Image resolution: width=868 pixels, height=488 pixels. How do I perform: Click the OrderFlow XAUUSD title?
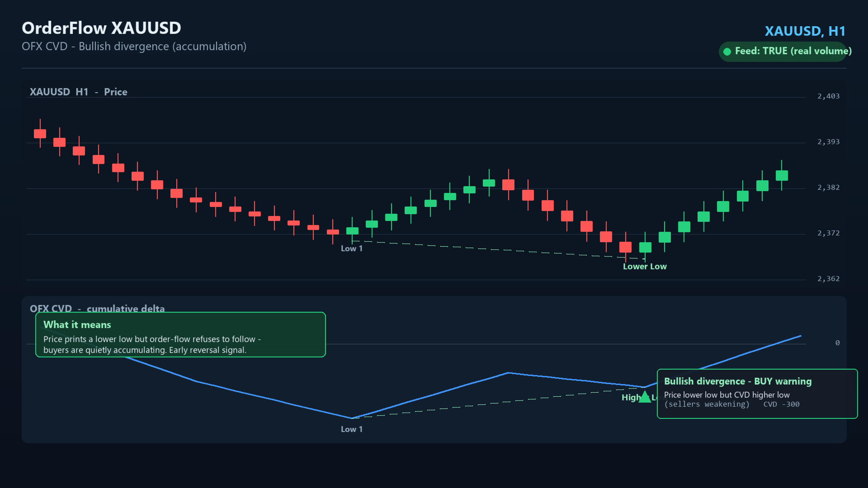[x=101, y=28]
